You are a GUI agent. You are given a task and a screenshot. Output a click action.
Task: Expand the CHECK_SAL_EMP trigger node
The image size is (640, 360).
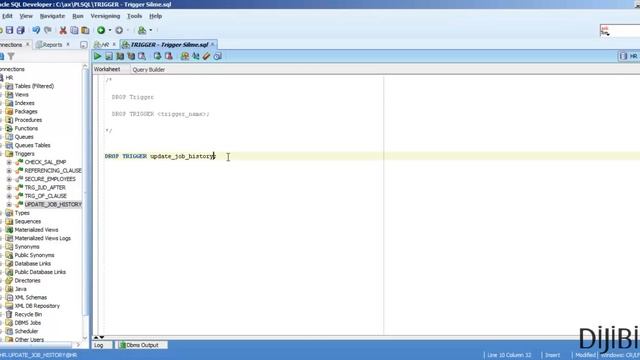coord(9,162)
